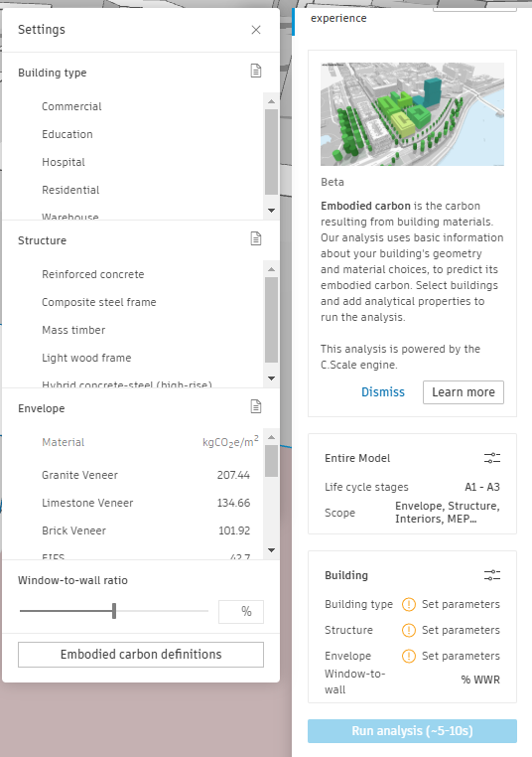Open Embodied carbon definitions
The width and height of the screenshot is (532, 757).
coord(141,655)
